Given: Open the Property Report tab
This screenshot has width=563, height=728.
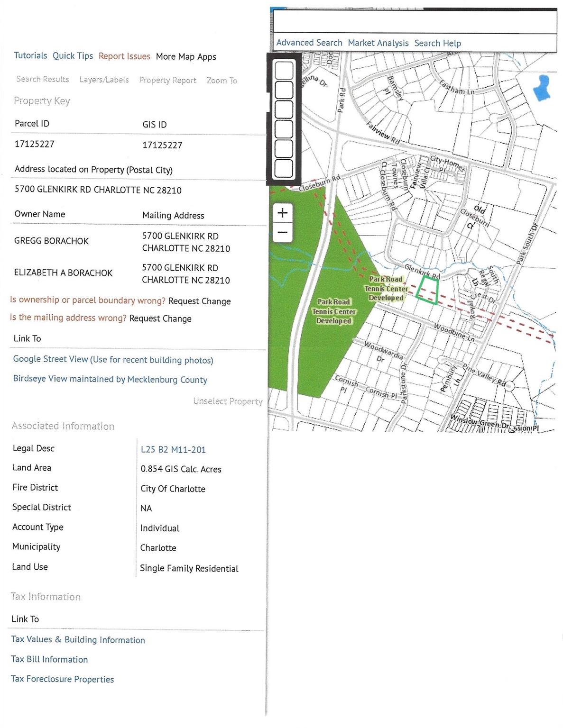Looking at the screenshot, I should 167,80.
